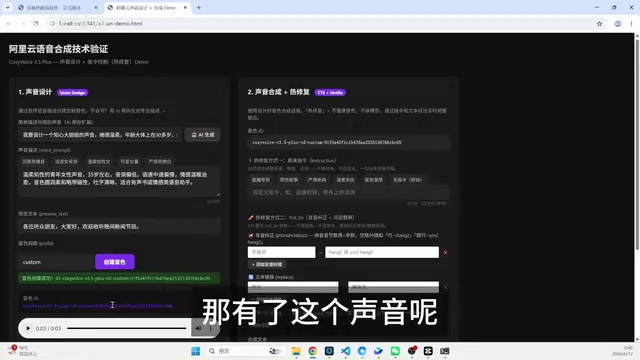Go back in the browser
Image resolution: width=640 pixels, height=360 pixels.
coord(9,24)
